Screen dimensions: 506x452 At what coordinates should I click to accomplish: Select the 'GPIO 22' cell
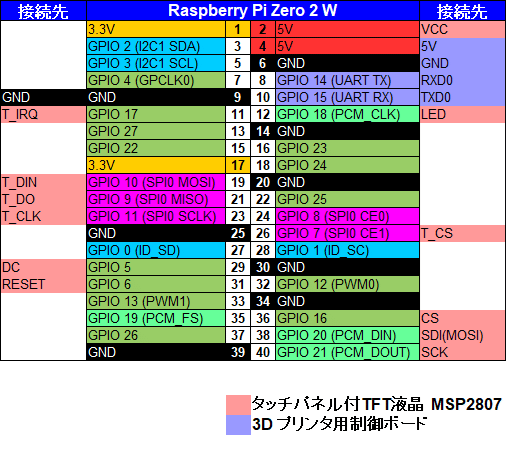[156, 148]
